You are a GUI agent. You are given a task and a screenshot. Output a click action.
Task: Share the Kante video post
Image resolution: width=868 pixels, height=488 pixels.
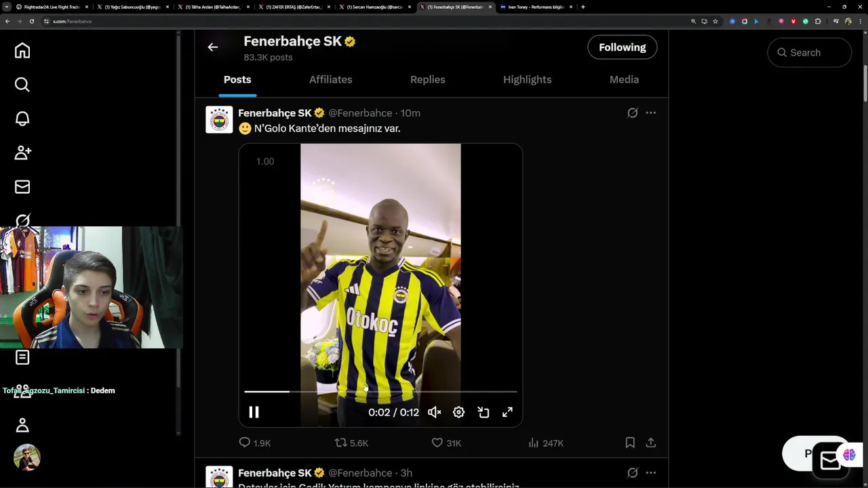coord(651,443)
